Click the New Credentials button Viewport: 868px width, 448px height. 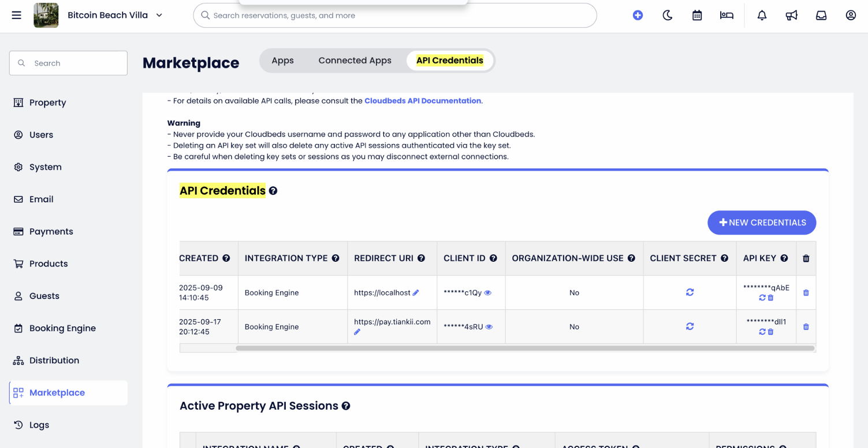click(761, 223)
